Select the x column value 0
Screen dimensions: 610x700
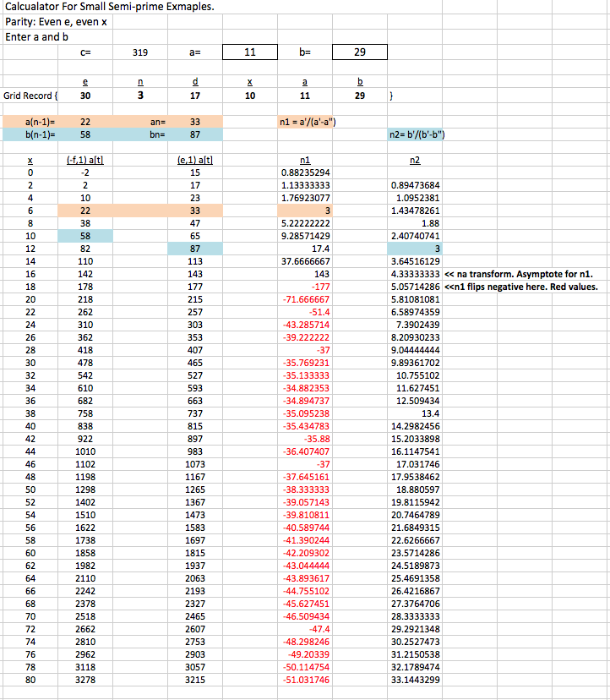[30, 172]
